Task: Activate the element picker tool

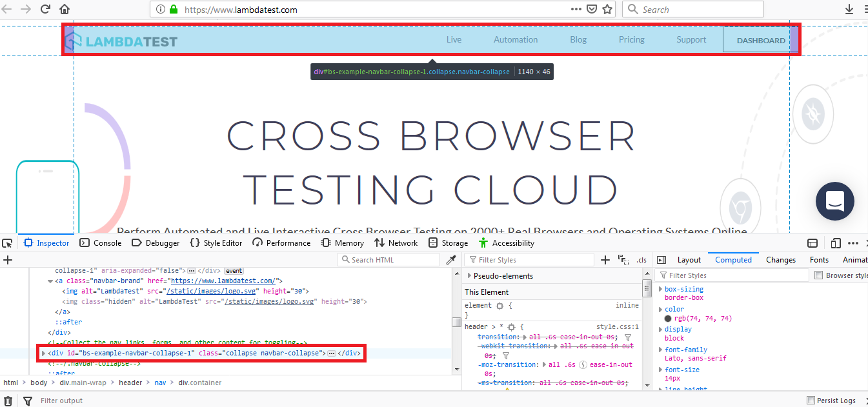Action: [7, 242]
